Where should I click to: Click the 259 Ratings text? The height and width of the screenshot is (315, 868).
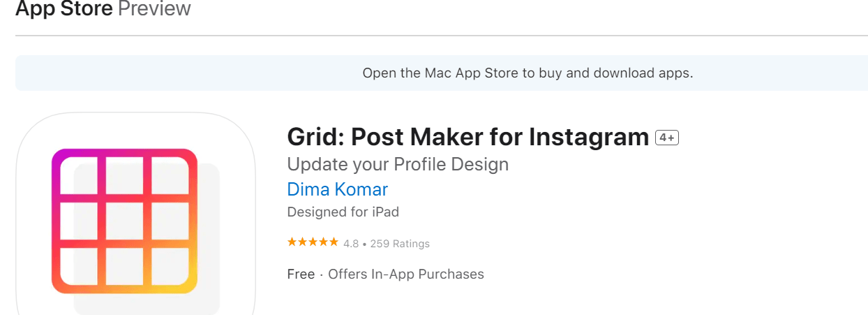click(400, 244)
